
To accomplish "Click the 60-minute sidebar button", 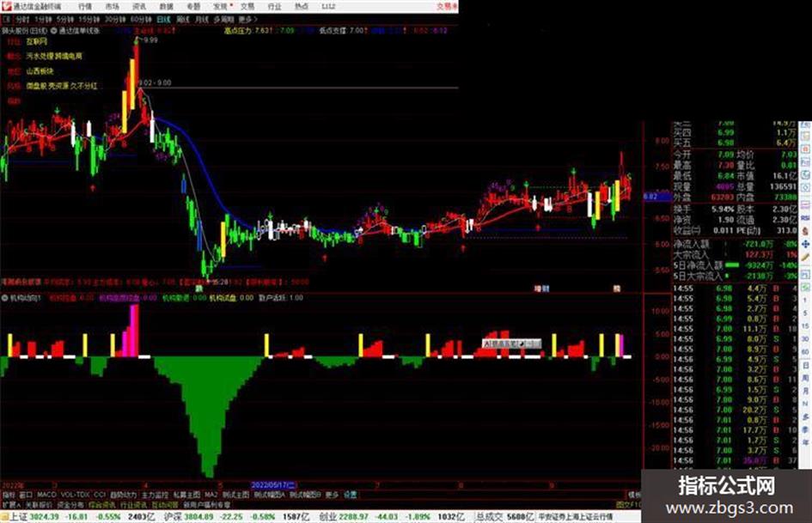I will pos(805,351).
